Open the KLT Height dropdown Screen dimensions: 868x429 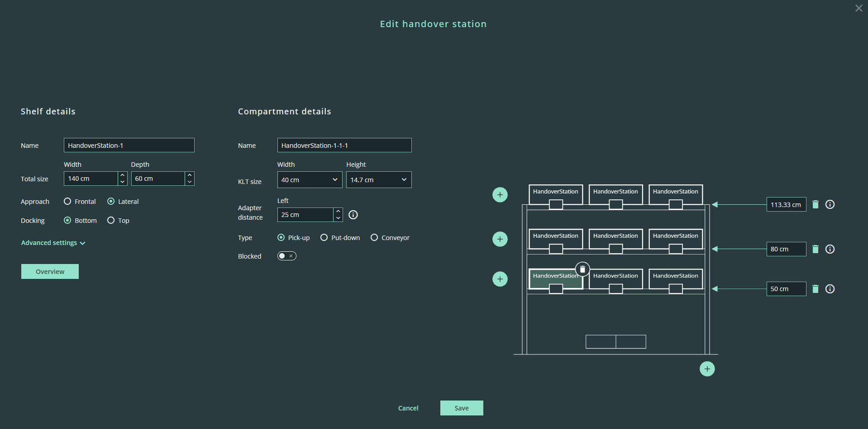378,180
